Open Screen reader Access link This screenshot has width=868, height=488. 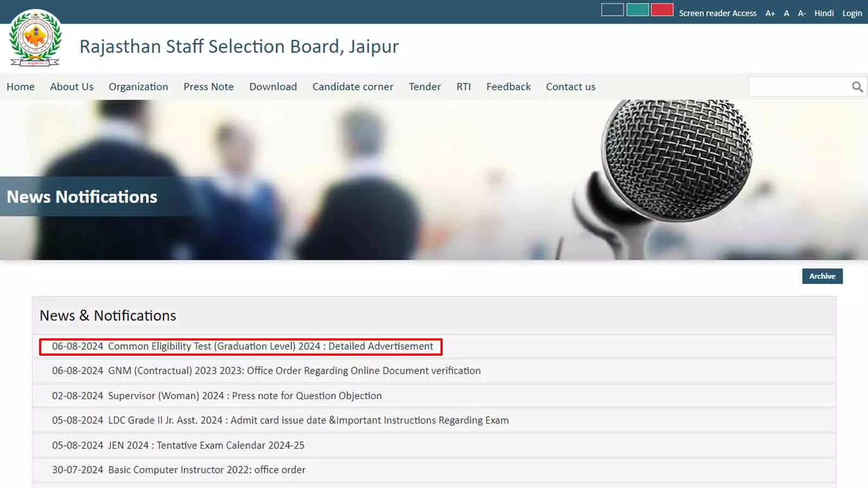click(717, 13)
